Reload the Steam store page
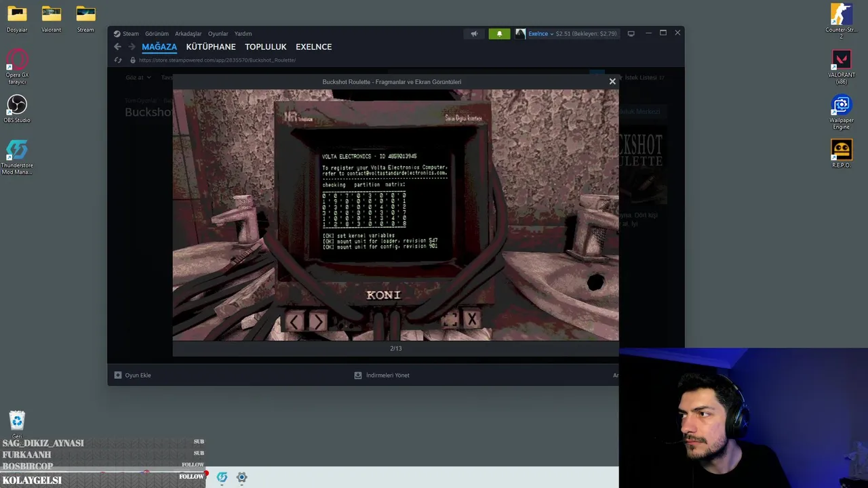 pos(118,60)
